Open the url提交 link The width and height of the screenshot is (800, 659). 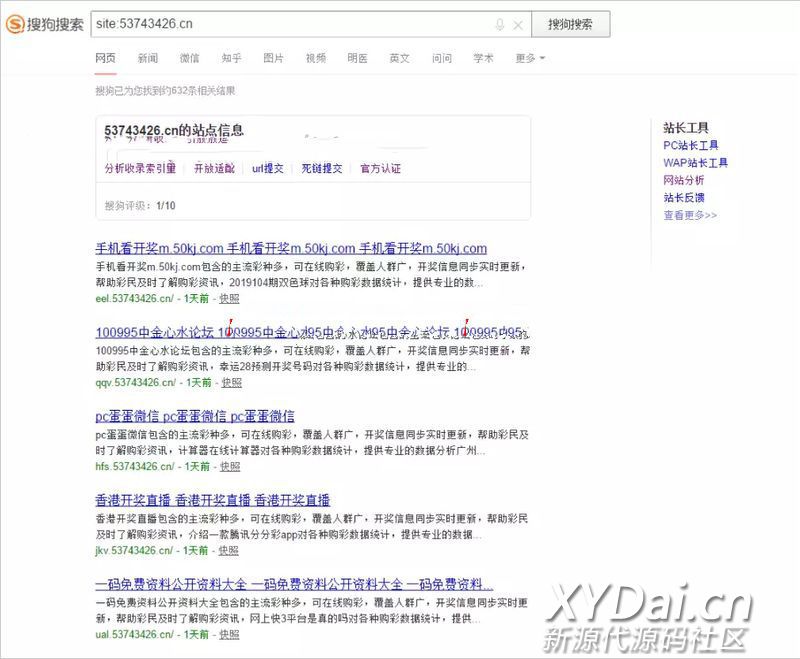[268, 168]
